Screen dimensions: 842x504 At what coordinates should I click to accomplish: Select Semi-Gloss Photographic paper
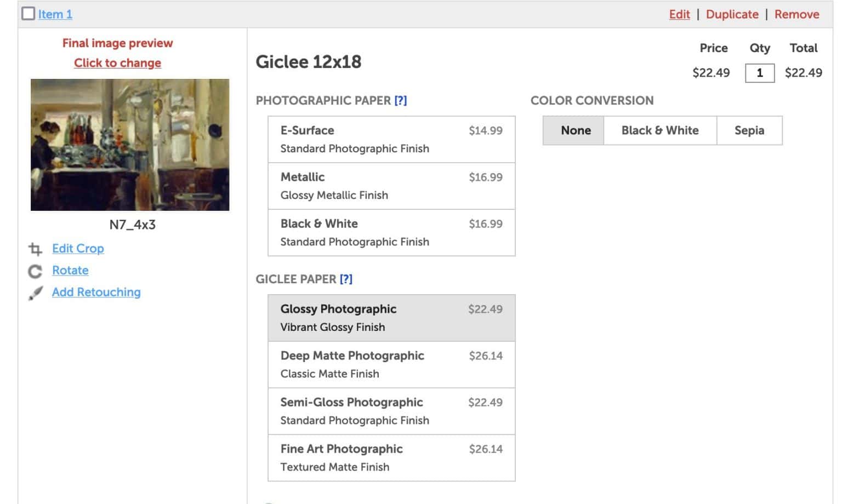click(391, 410)
